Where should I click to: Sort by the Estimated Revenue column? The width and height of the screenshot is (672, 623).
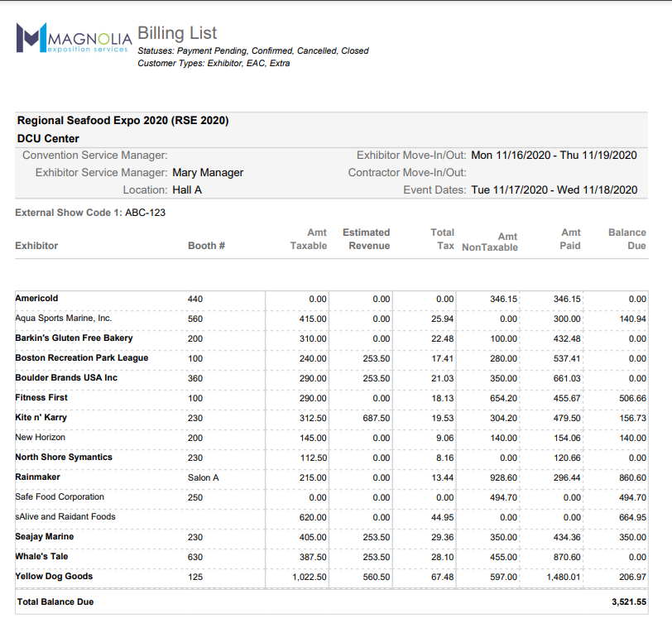366,239
